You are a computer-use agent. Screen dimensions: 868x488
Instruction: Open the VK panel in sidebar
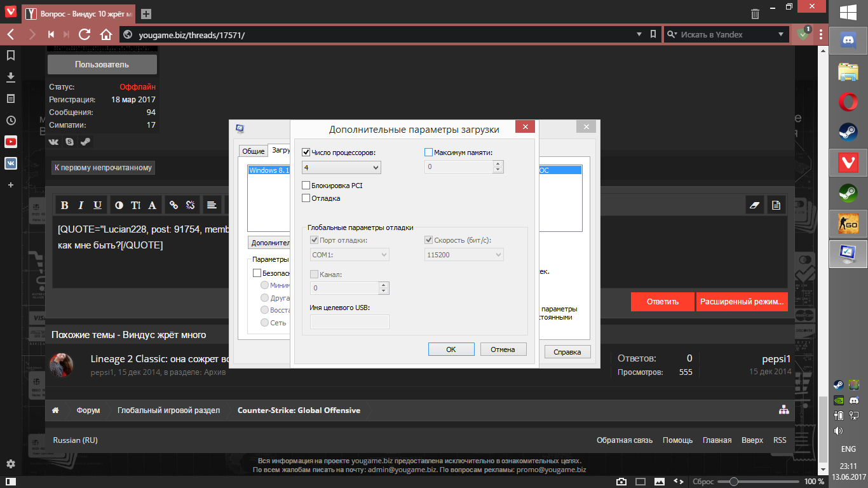coord(11,163)
